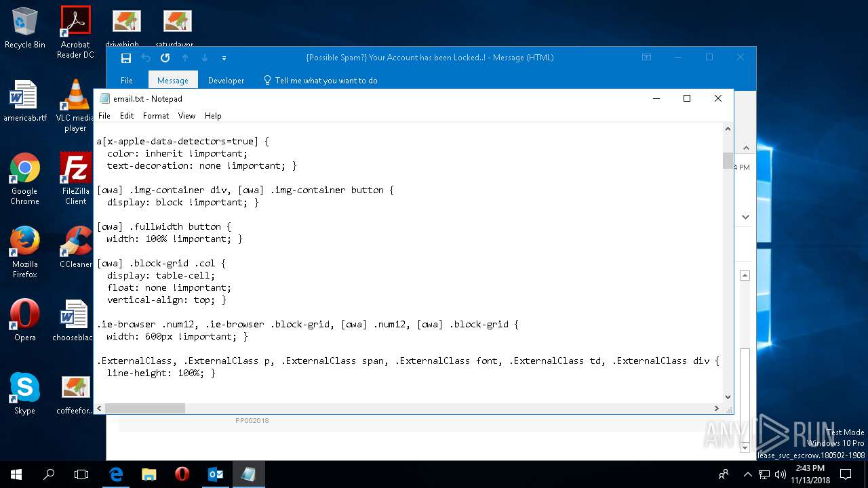868x488 pixels.
Task: Click Outlook message body scroll down arrow
Action: point(745,447)
